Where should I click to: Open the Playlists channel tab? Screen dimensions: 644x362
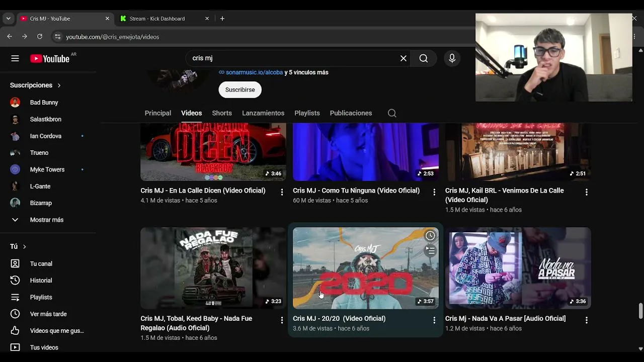pyautogui.click(x=307, y=113)
